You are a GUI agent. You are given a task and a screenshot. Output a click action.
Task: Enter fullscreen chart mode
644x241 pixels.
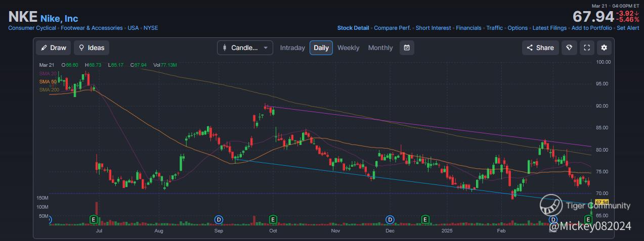point(587,48)
